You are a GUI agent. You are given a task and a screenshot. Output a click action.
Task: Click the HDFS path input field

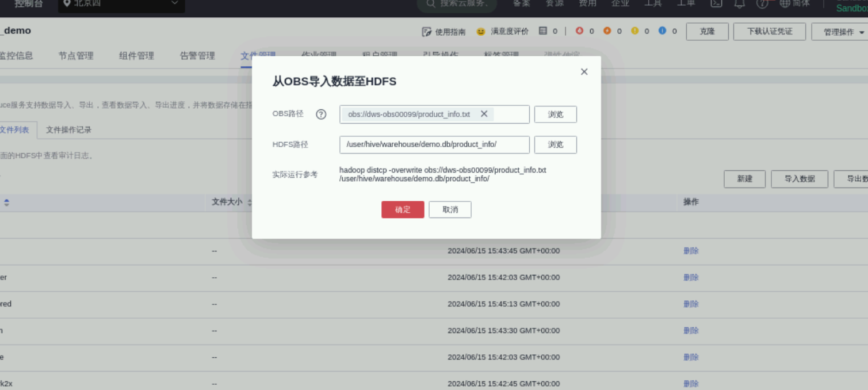tap(434, 144)
